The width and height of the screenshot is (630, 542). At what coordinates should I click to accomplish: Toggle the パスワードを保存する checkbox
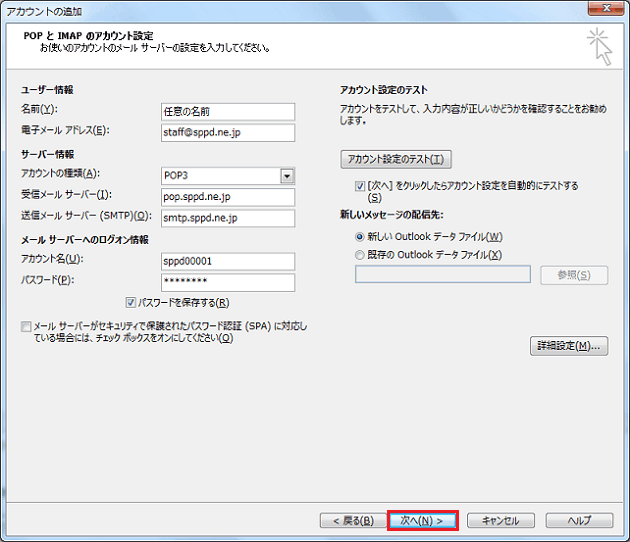(x=131, y=303)
